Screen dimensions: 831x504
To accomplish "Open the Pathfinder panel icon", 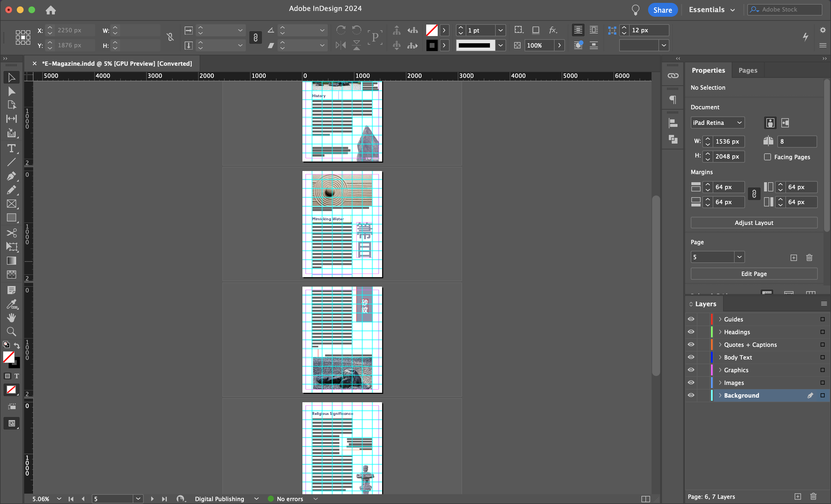I will pos(673,139).
